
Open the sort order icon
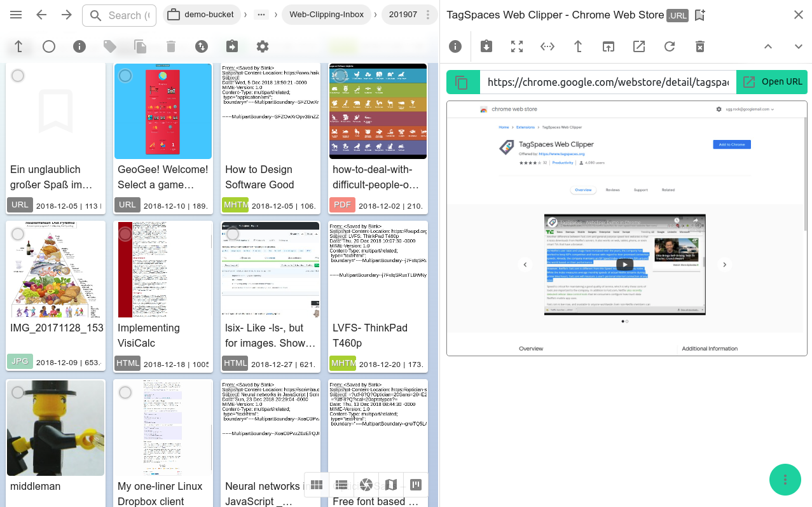point(202,46)
